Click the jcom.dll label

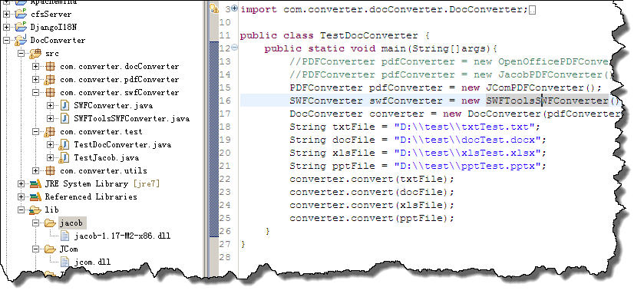coord(92,262)
